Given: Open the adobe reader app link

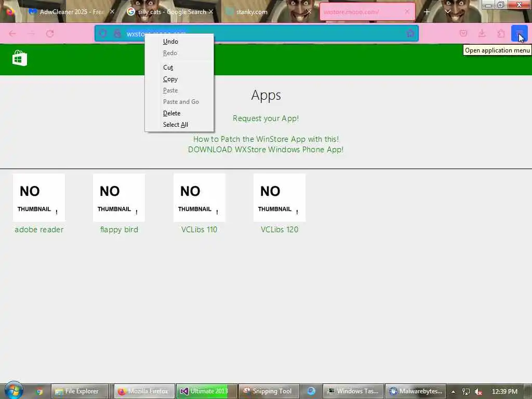Looking at the screenshot, I should [x=39, y=230].
